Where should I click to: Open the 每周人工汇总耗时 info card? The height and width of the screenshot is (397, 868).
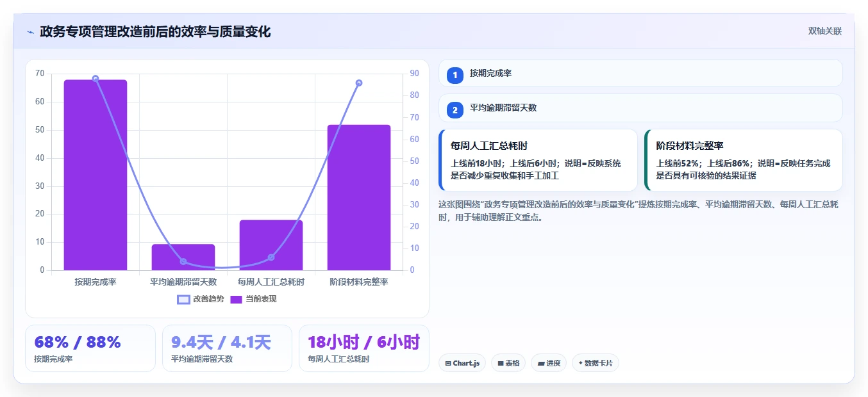(x=538, y=160)
